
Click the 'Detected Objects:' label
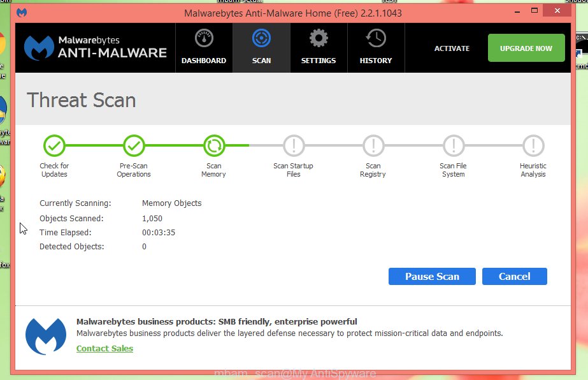click(x=71, y=247)
